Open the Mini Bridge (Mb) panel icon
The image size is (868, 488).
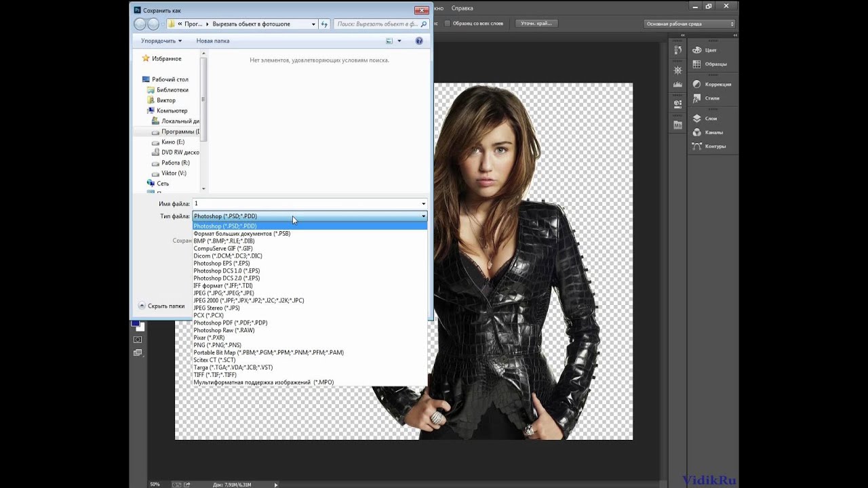(x=677, y=125)
